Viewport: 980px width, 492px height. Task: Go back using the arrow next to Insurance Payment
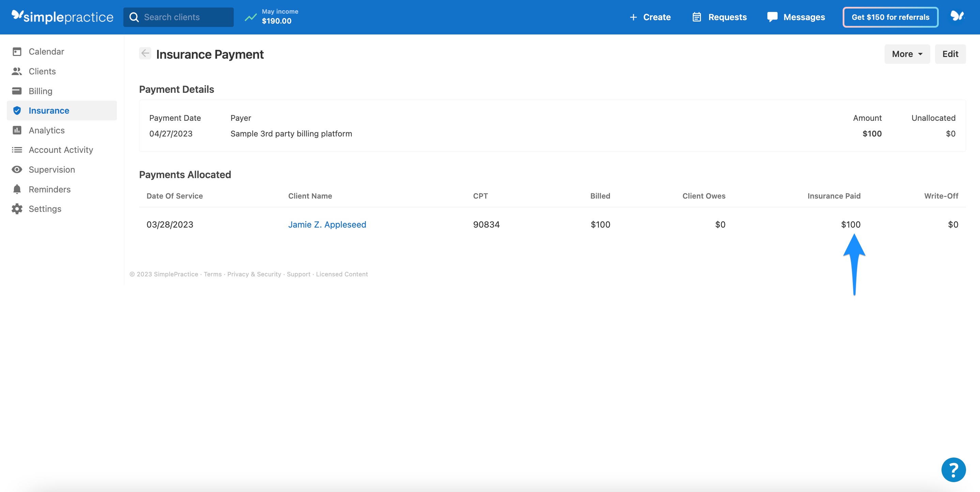pyautogui.click(x=145, y=53)
